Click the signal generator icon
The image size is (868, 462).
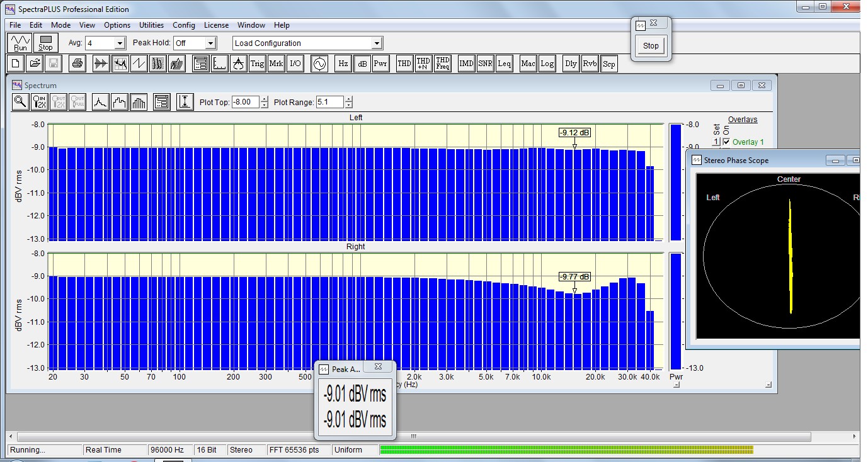pyautogui.click(x=319, y=64)
